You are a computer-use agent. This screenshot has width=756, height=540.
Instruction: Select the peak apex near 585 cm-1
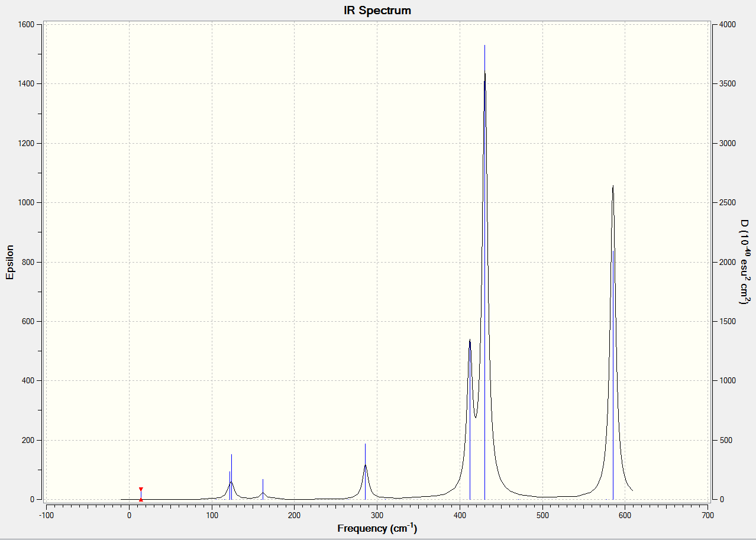pyautogui.click(x=613, y=186)
